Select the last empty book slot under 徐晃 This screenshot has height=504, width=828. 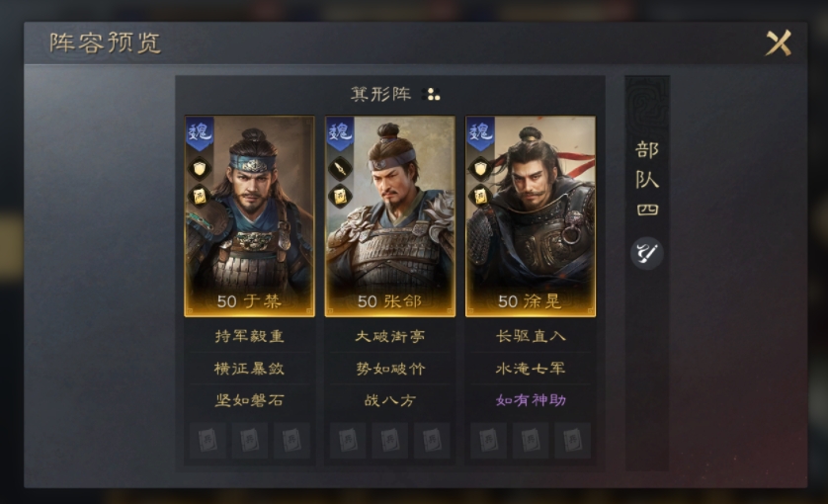click(x=572, y=440)
